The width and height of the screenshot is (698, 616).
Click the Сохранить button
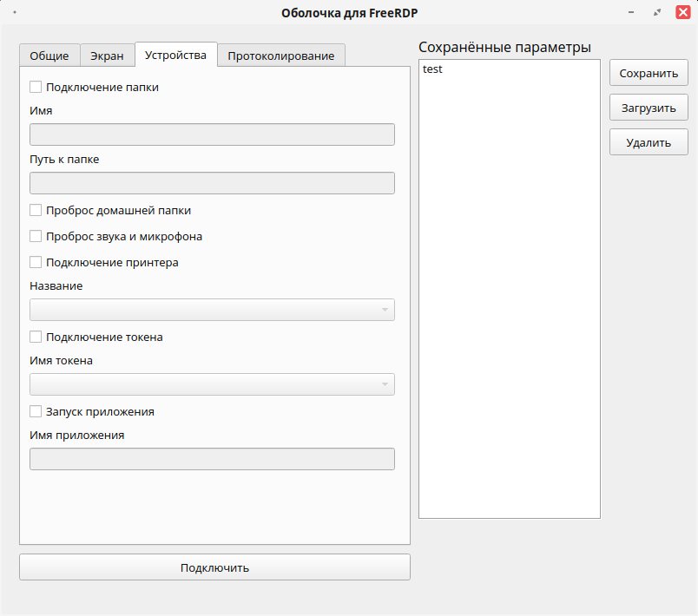click(x=649, y=73)
